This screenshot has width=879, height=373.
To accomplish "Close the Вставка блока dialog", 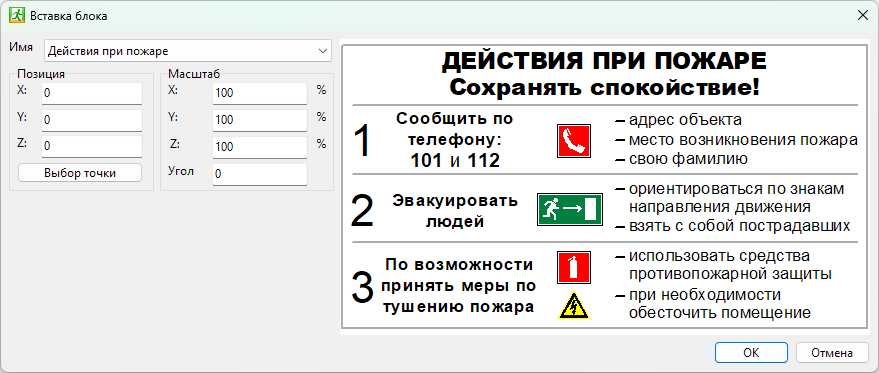I will [863, 16].
